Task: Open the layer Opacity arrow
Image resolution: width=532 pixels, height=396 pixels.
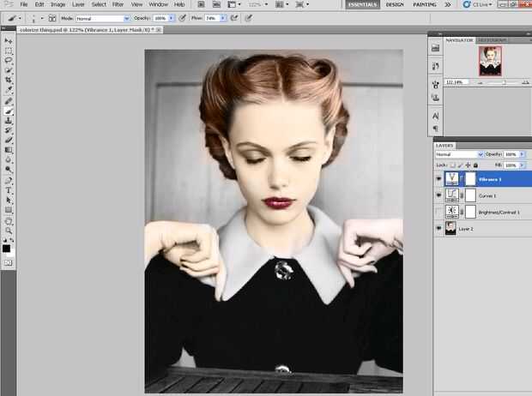Action: (523, 154)
